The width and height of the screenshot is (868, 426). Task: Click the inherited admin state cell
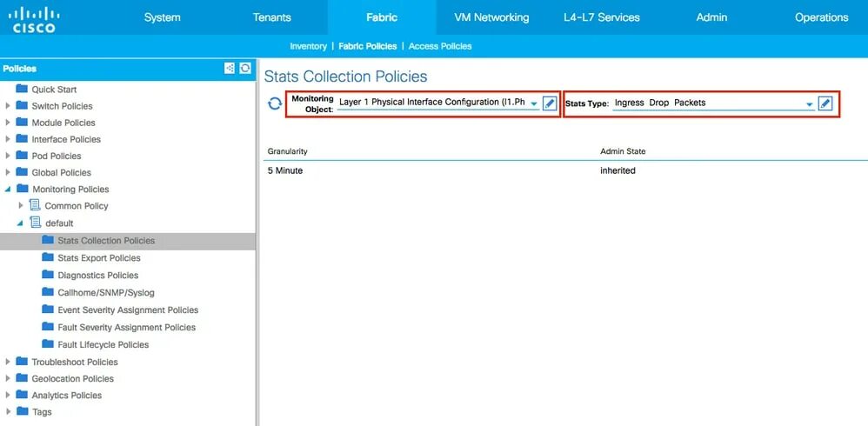pyautogui.click(x=618, y=171)
